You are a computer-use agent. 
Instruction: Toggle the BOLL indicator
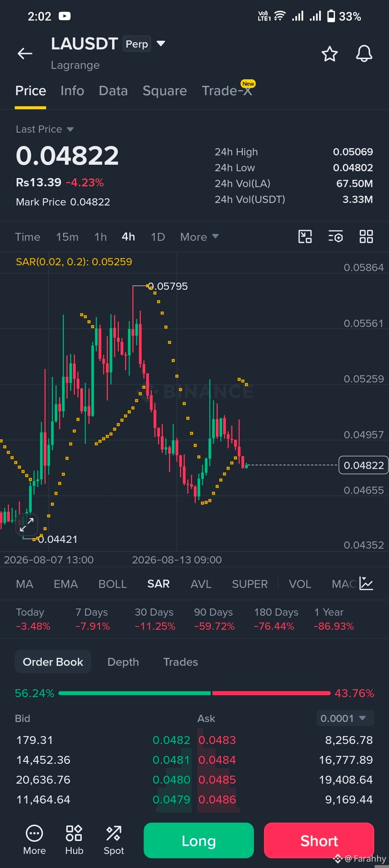(112, 584)
